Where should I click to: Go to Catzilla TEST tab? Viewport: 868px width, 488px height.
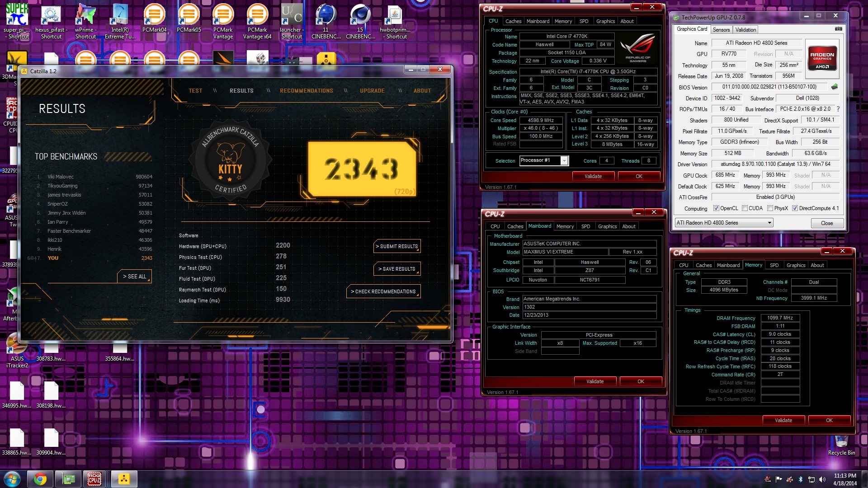[x=195, y=91]
